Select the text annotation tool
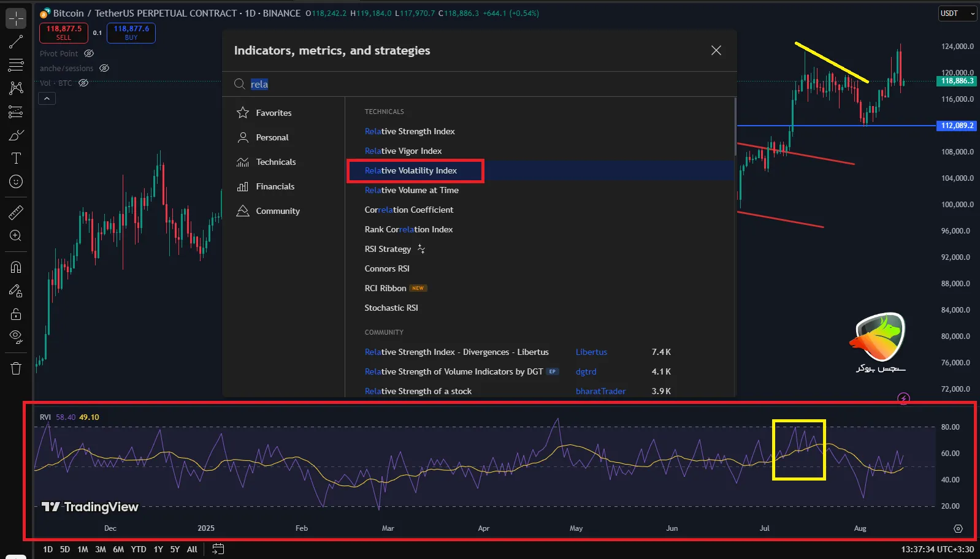Viewport: 980px width, 559px height. (16, 159)
